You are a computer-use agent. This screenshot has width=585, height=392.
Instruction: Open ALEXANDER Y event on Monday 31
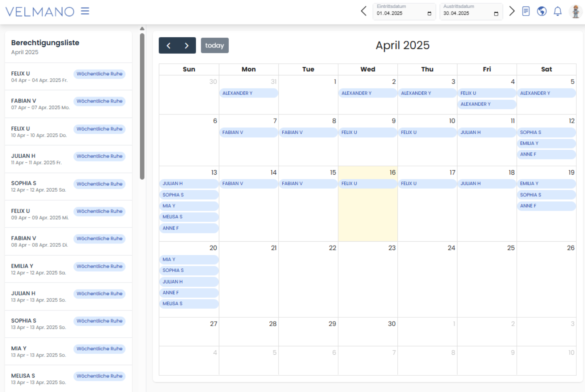tap(248, 93)
